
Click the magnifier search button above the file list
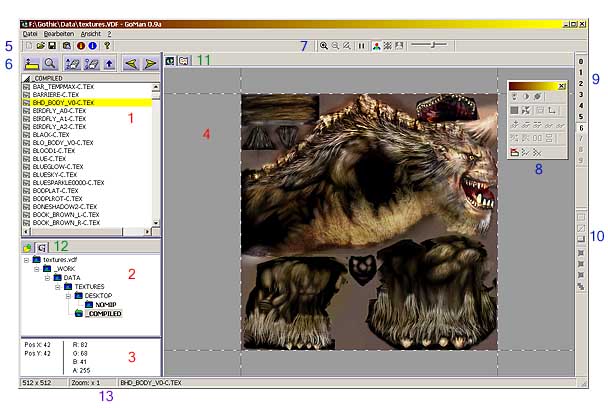[x=50, y=64]
